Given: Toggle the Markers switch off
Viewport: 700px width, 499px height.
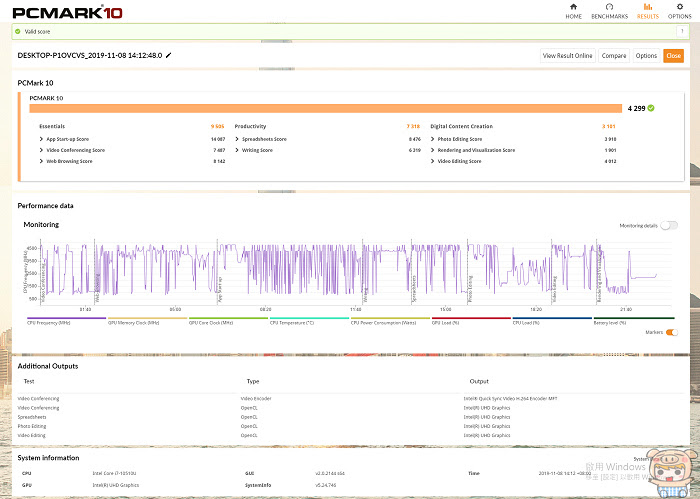Looking at the screenshot, I should tap(672, 332).
